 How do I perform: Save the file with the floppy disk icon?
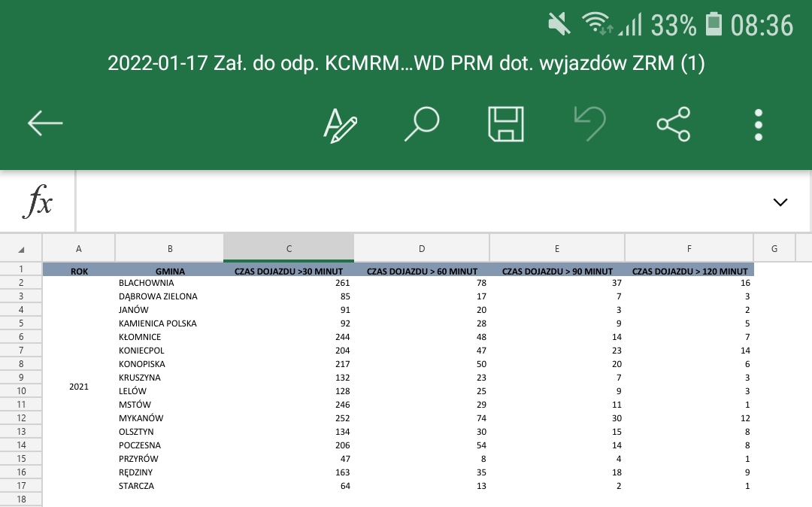click(x=505, y=124)
